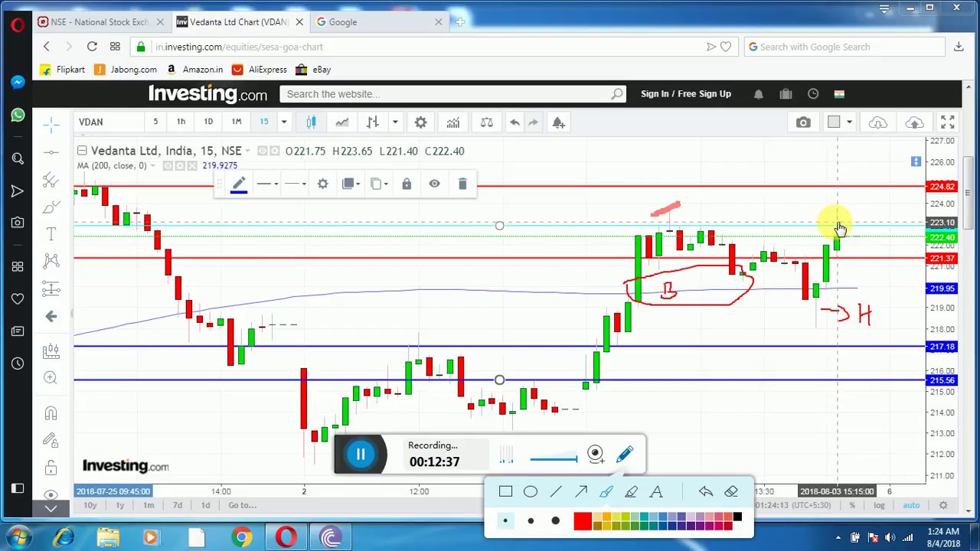Select the chart text annotation tool

[51, 234]
